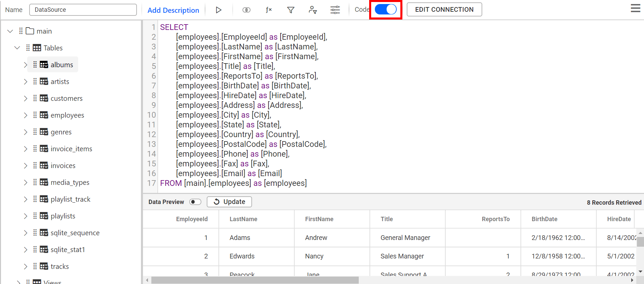Click the albums table icon
644x284 pixels.
[x=44, y=65]
